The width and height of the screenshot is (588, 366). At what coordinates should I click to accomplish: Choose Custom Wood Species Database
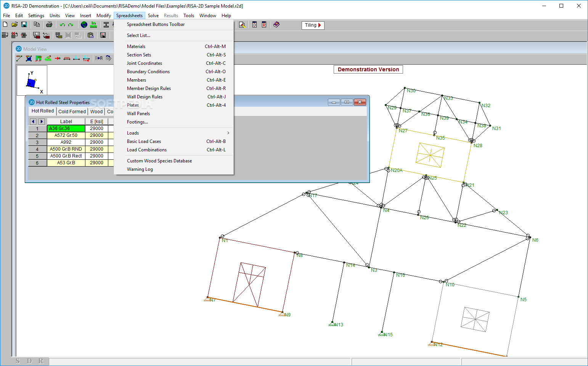pyautogui.click(x=174, y=161)
